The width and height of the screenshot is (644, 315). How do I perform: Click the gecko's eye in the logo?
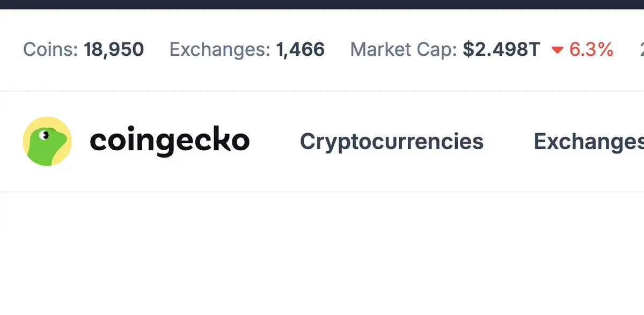45,135
